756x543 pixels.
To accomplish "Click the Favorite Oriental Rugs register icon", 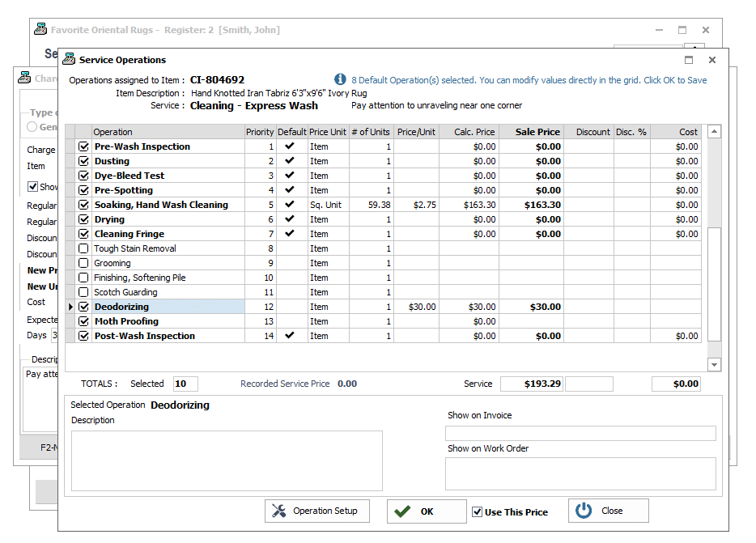I will pyautogui.click(x=40, y=29).
